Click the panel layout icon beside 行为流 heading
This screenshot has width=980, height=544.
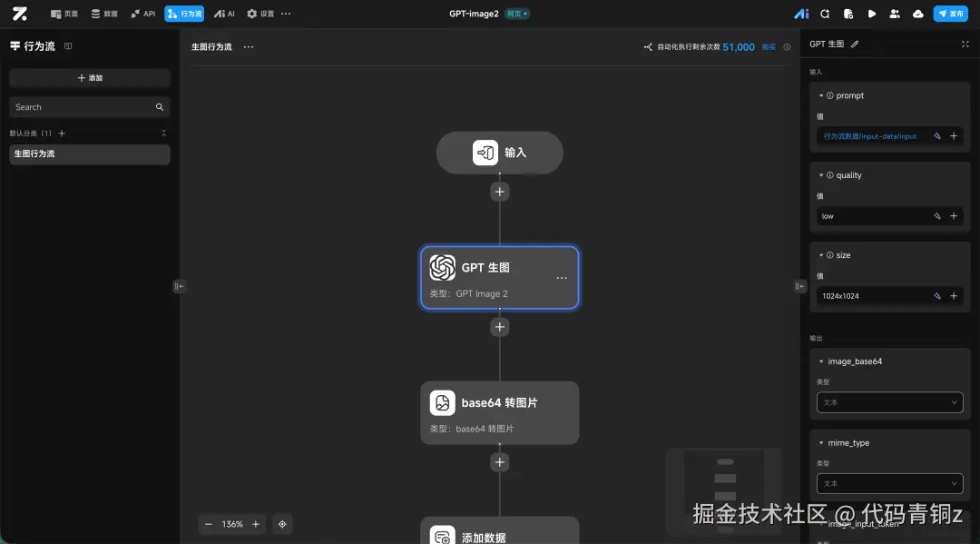[x=68, y=46]
